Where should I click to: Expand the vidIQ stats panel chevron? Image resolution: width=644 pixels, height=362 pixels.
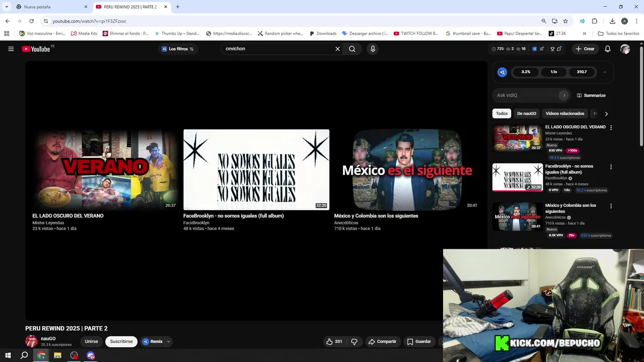tap(605, 72)
